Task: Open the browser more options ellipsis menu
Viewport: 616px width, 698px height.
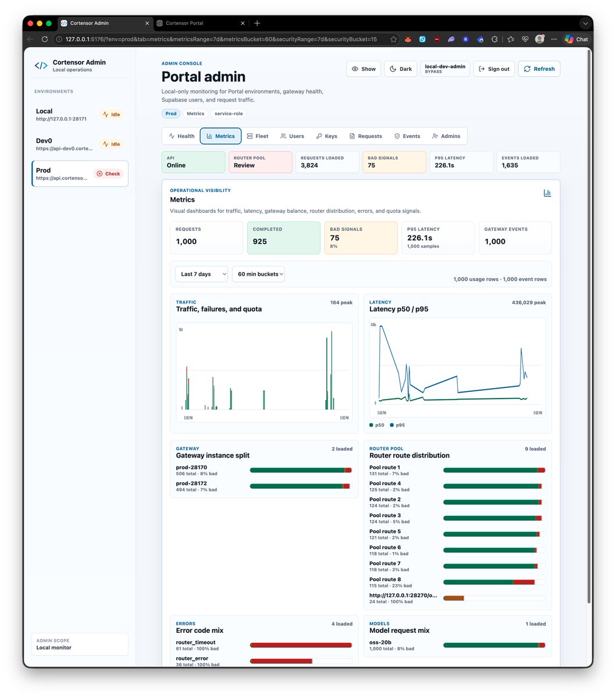Action: coord(553,39)
